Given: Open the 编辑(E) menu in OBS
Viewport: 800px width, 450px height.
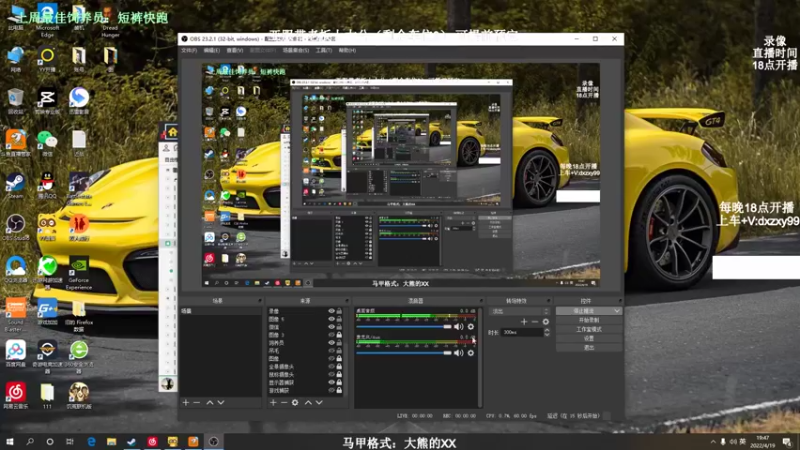Looking at the screenshot, I should click(x=212, y=51).
